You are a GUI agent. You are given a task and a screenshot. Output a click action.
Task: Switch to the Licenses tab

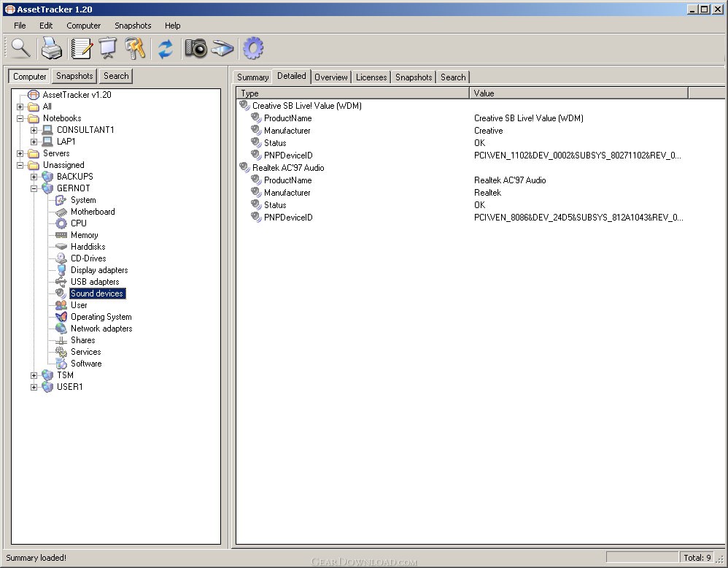(371, 77)
